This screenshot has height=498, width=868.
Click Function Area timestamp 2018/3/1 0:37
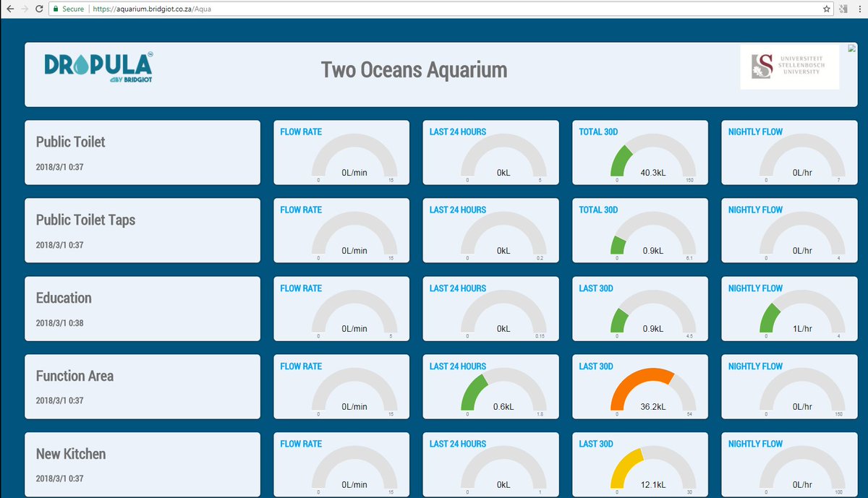click(x=59, y=401)
